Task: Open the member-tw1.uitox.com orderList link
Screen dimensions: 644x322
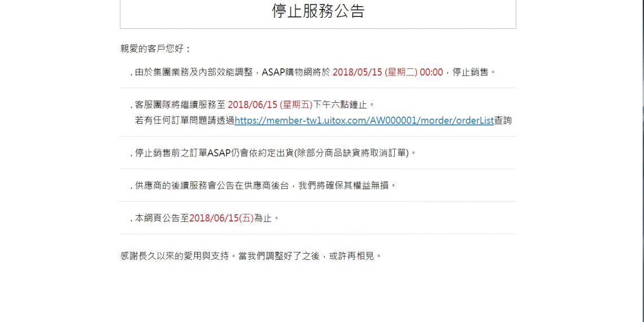Action: (x=364, y=121)
